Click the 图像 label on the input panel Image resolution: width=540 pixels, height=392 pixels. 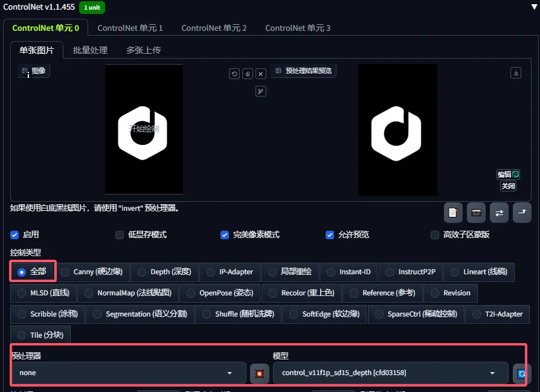coord(34,71)
